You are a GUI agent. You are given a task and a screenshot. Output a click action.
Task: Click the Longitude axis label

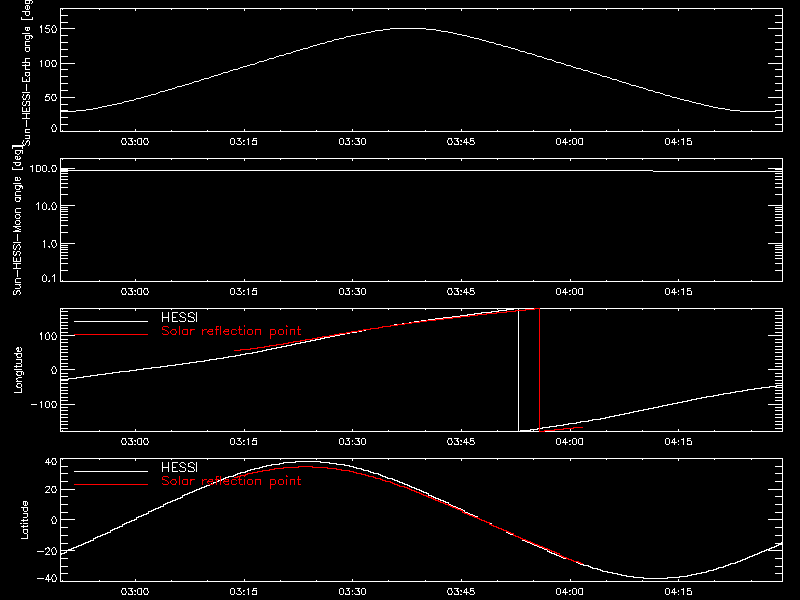[18, 370]
